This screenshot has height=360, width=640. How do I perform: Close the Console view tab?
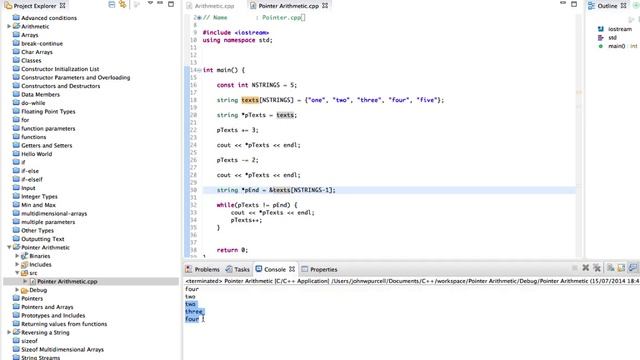[x=292, y=269]
